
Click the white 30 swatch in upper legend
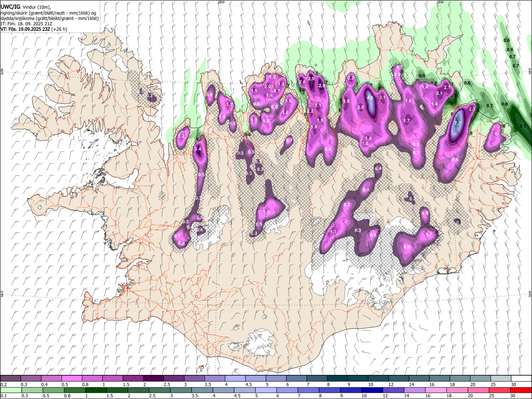(x=521, y=379)
